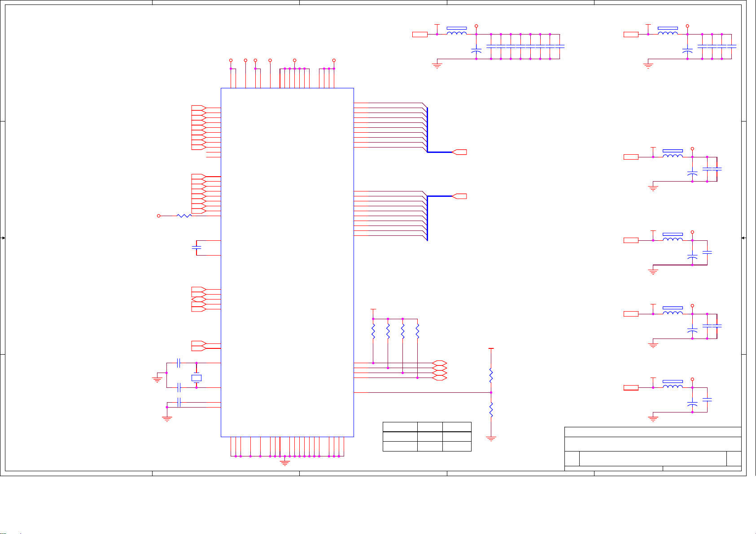The image size is (756, 534).
Task: Select the voltage divider's lower resistor
Action: [x=491, y=410]
